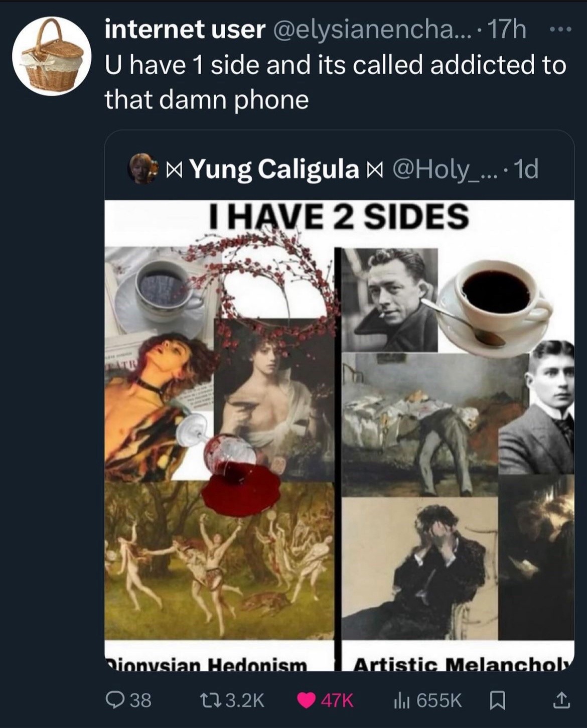Open the picnic basket profile avatar

(52, 56)
